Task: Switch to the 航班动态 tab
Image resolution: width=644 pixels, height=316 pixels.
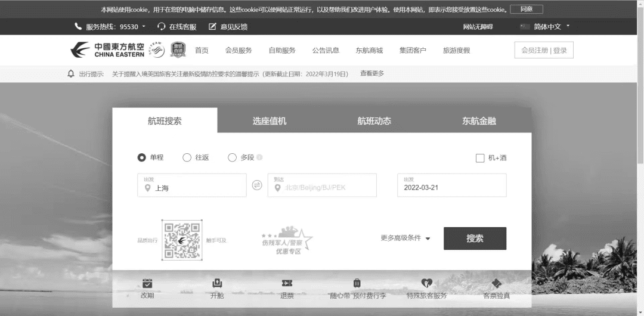Action: (x=374, y=120)
